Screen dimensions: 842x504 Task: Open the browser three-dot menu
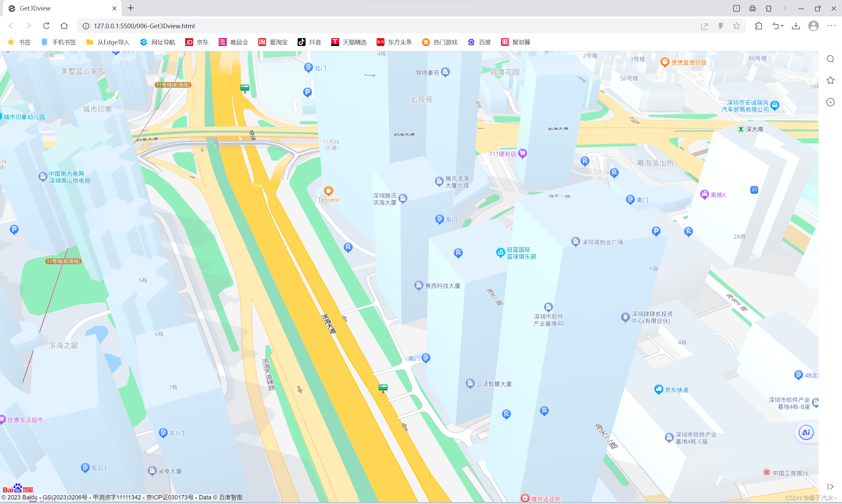click(831, 26)
